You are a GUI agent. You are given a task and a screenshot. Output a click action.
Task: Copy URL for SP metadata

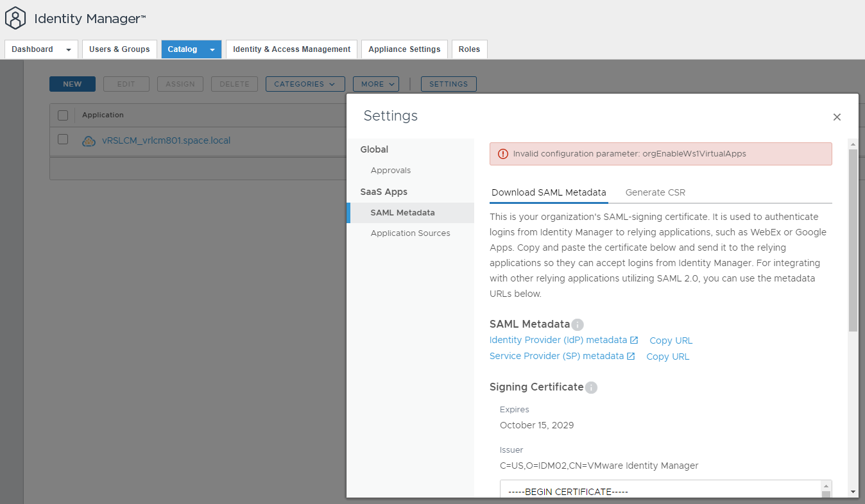point(668,357)
